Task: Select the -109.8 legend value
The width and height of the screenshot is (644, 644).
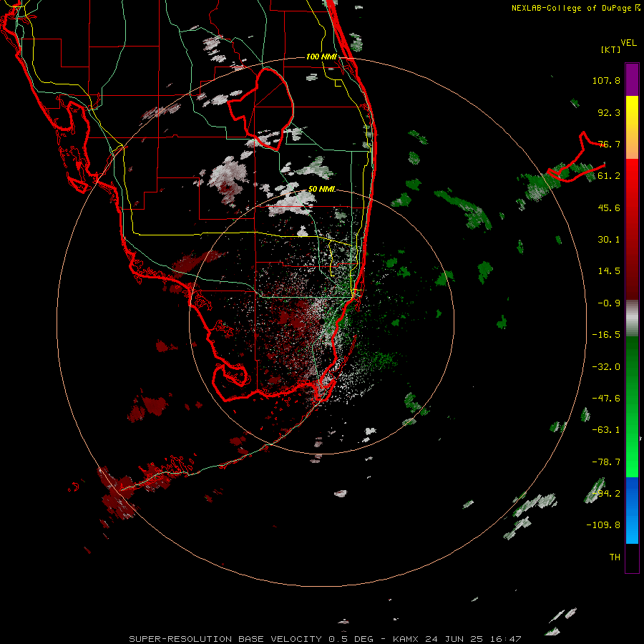Action: (603, 525)
